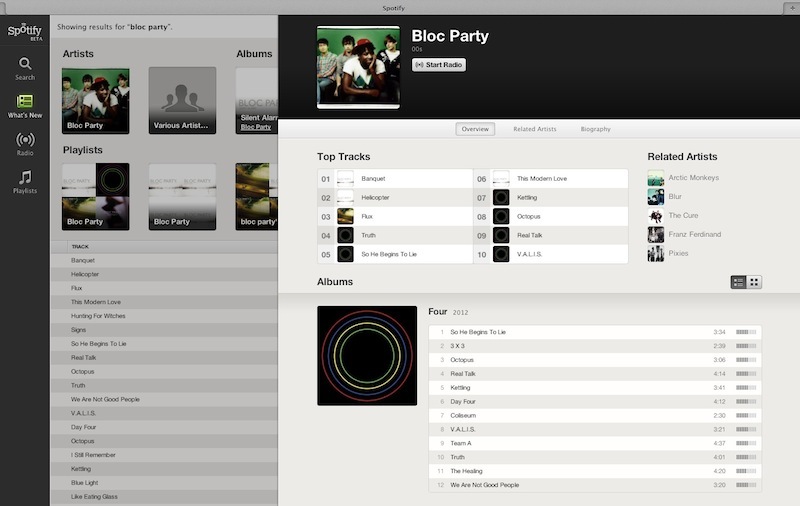Start Radio for Bloc Party

click(439, 65)
